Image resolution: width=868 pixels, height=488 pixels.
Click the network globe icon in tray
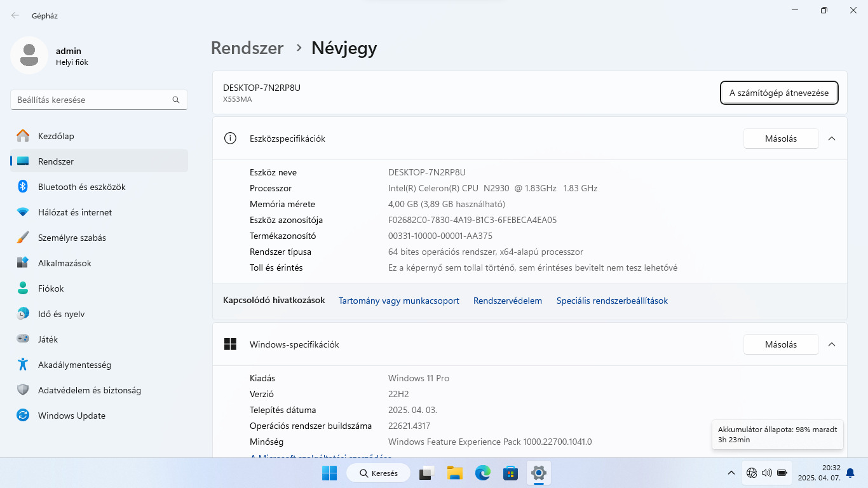[752, 473]
